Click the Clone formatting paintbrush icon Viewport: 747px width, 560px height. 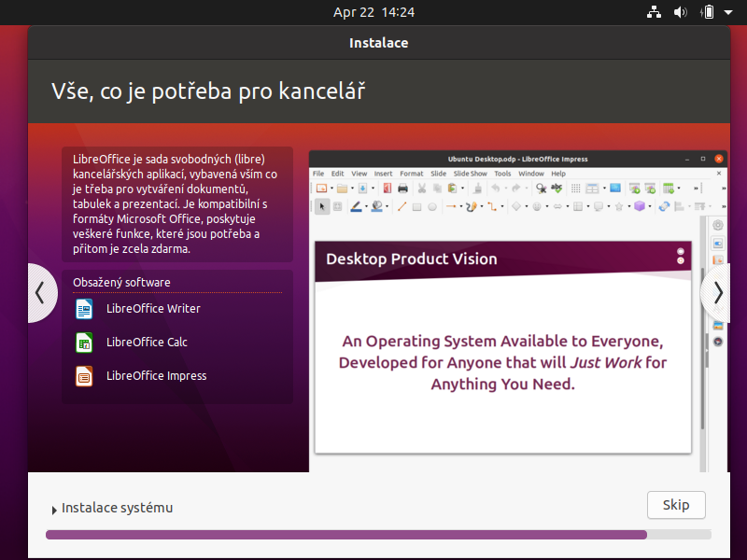(477, 189)
